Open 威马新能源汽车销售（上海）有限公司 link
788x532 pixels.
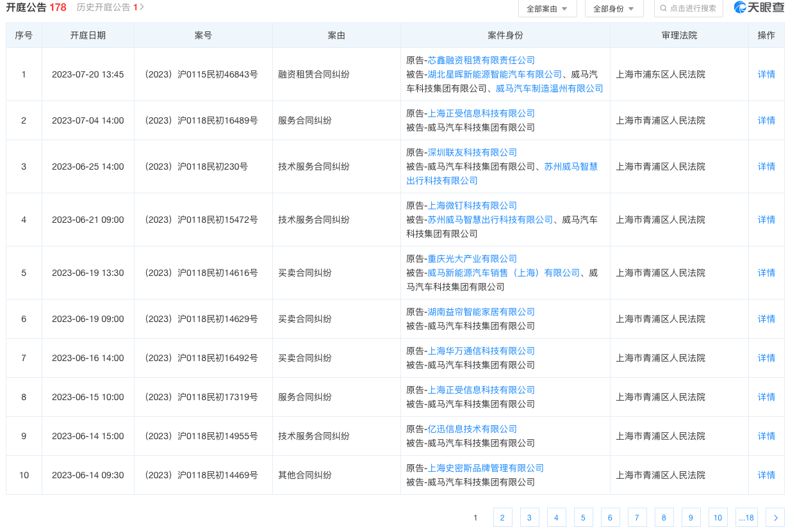(504, 273)
